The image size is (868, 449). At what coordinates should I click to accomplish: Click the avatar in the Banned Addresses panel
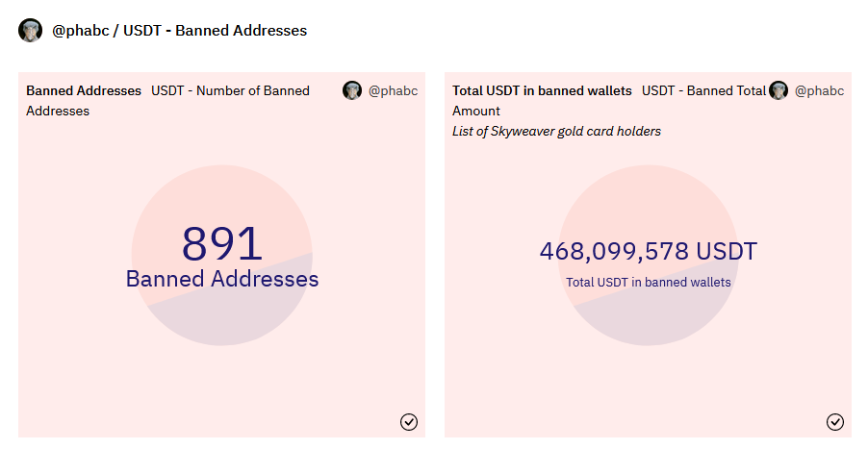click(352, 90)
